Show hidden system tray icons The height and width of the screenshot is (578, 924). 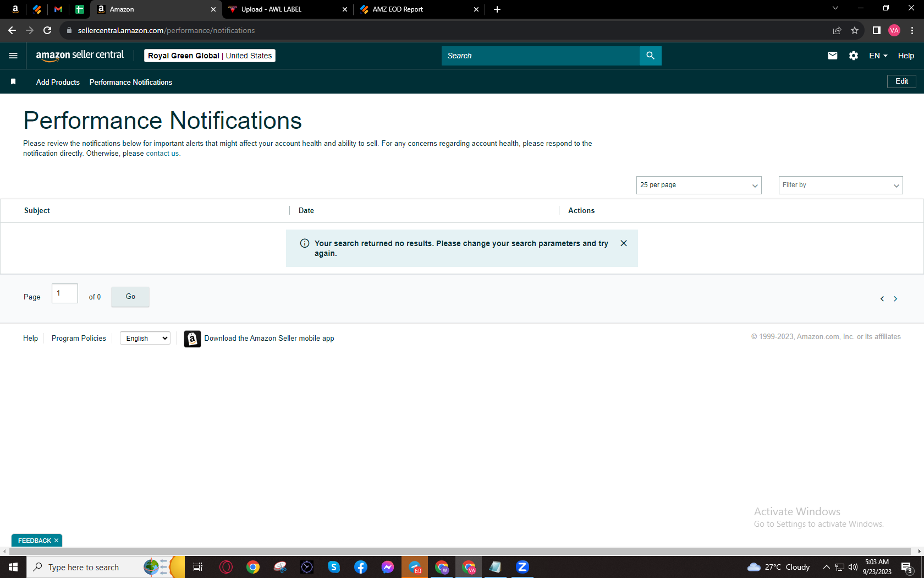826,567
